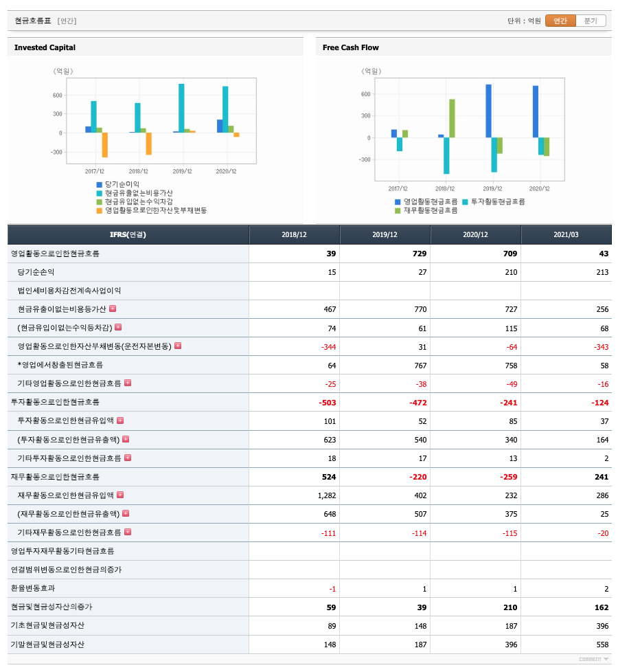The width and height of the screenshot is (618, 672).
Task: Click the IFRS(연결) table header
Action: 128,234
